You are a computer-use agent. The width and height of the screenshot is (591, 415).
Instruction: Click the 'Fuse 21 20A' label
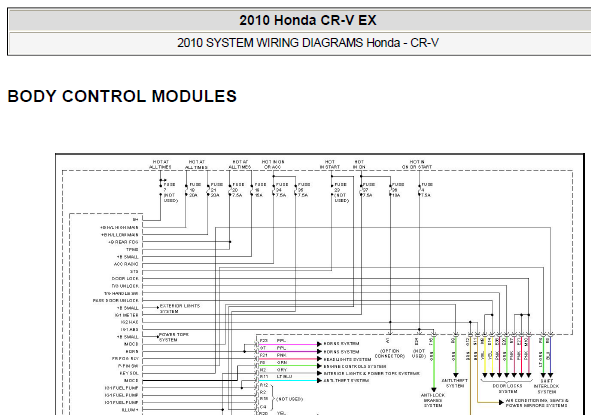coord(217,190)
